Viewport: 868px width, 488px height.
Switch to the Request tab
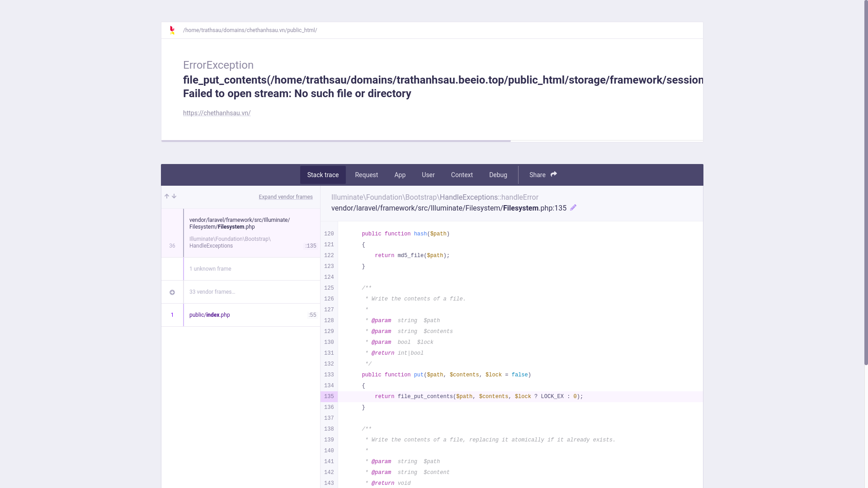tap(366, 175)
